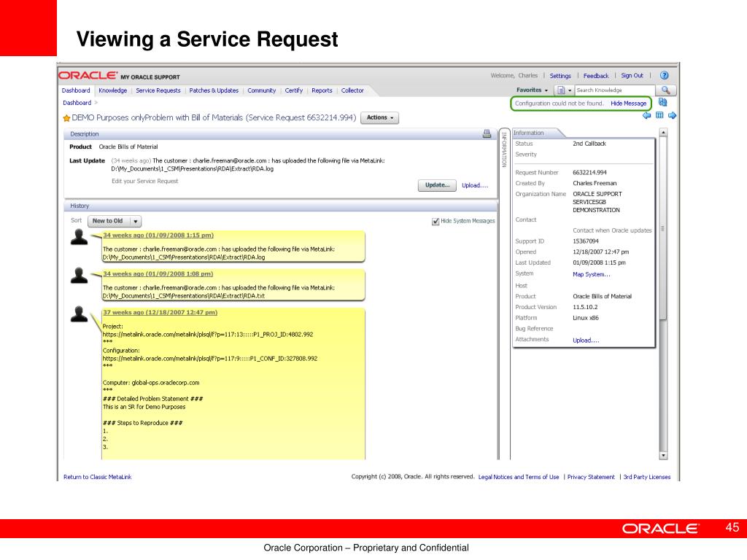Print the description using the printer icon

click(487, 134)
